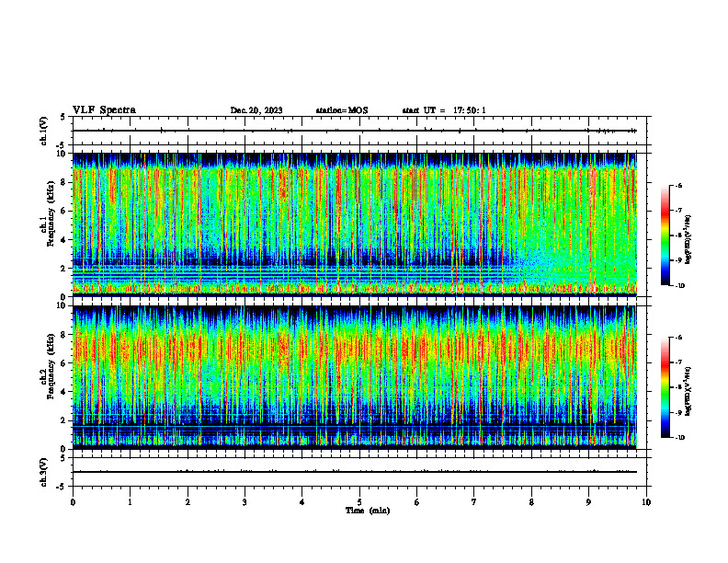
Task: Click time axis tick label "9"
Action: coord(588,502)
